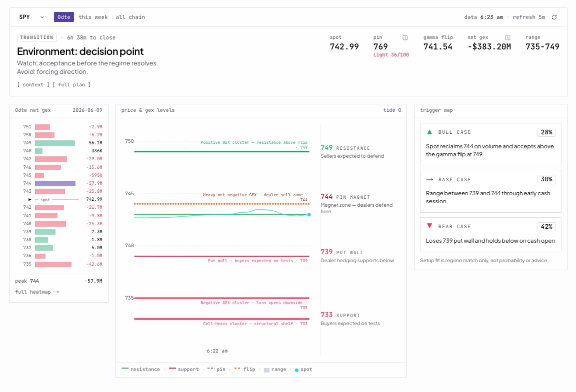Click the 7.3M value in strike 739 row

pyautogui.click(x=97, y=232)
